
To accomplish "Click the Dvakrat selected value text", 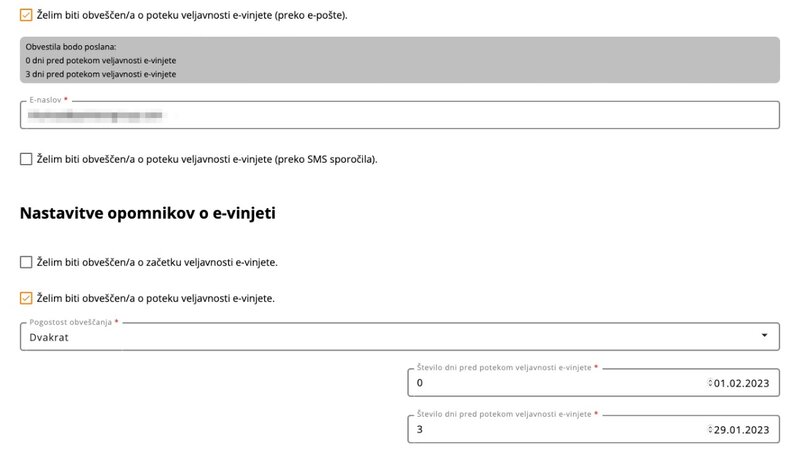I will (49, 337).
